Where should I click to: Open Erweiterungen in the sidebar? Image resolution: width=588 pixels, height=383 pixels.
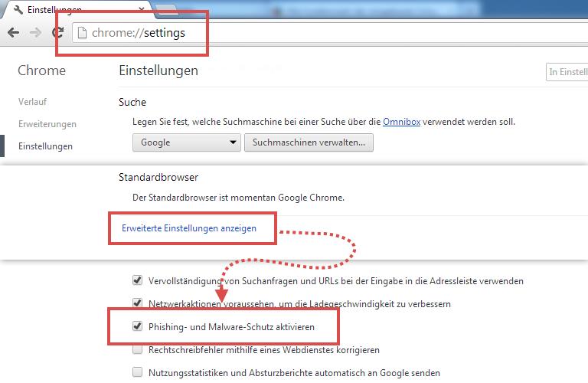coord(47,124)
